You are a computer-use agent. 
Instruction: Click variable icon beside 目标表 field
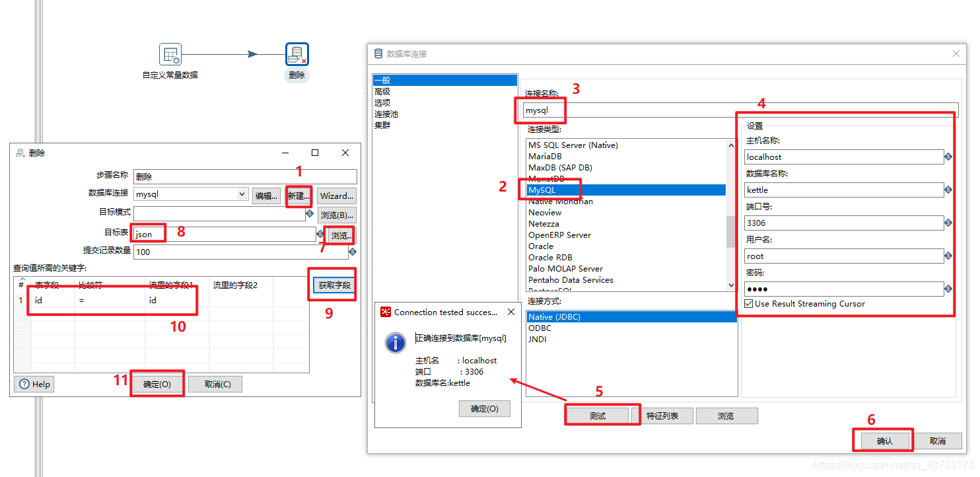(x=320, y=234)
